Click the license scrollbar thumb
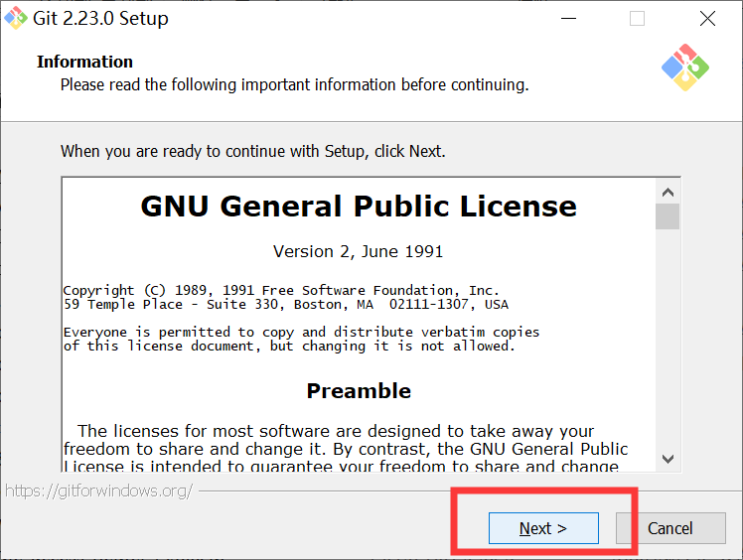Viewport: 743px width, 560px height. pyautogui.click(x=668, y=216)
